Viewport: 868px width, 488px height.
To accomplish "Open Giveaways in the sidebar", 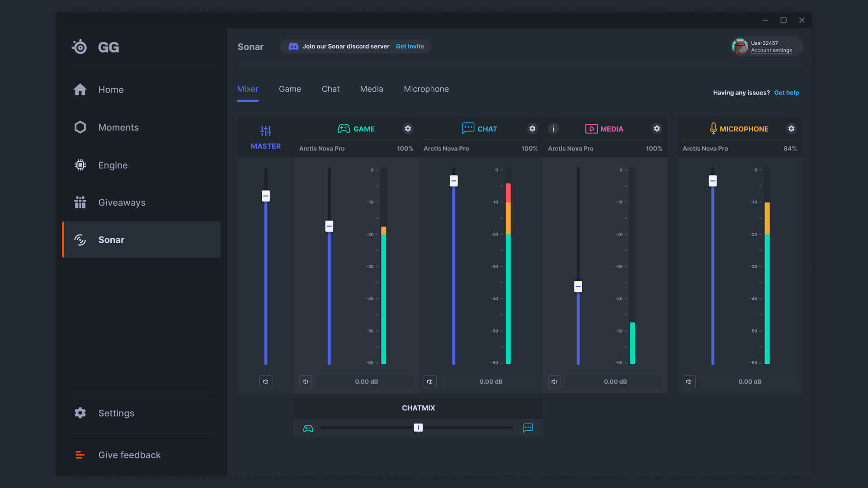I will pos(142,202).
